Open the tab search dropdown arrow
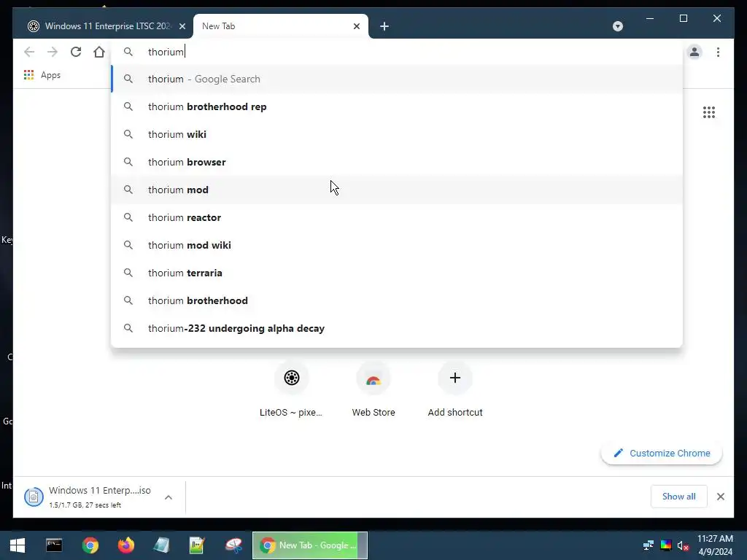The height and width of the screenshot is (560, 747). 618,26
